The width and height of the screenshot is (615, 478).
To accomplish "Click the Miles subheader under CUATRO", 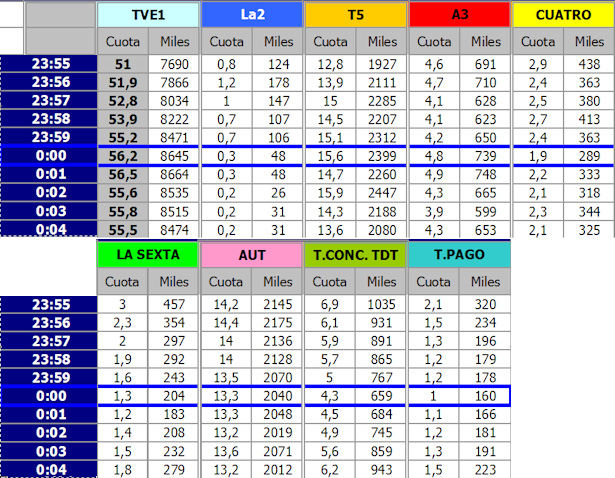I will pyautogui.click(x=589, y=42).
